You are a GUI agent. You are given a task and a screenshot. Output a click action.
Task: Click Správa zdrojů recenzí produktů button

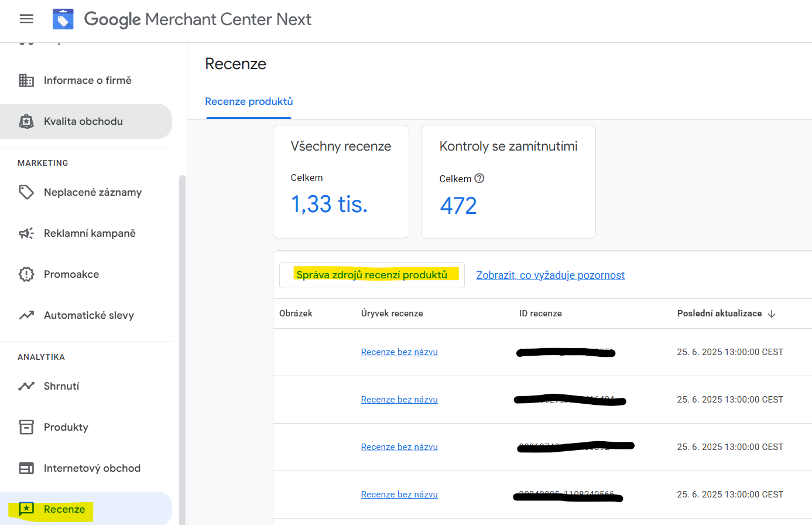(x=372, y=275)
